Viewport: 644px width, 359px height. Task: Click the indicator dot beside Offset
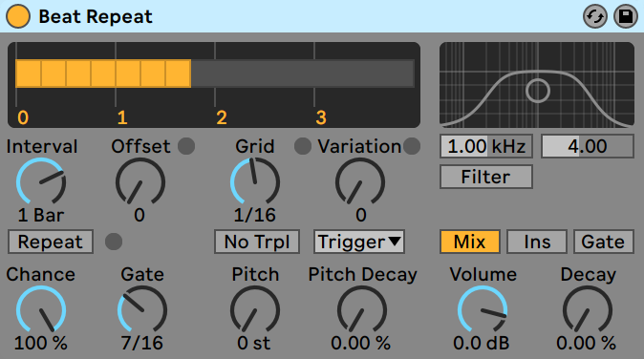click(186, 146)
